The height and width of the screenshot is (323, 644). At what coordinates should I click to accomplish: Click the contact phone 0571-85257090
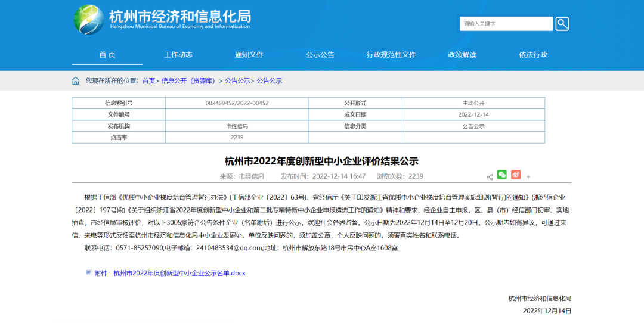pyautogui.click(x=140, y=248)
